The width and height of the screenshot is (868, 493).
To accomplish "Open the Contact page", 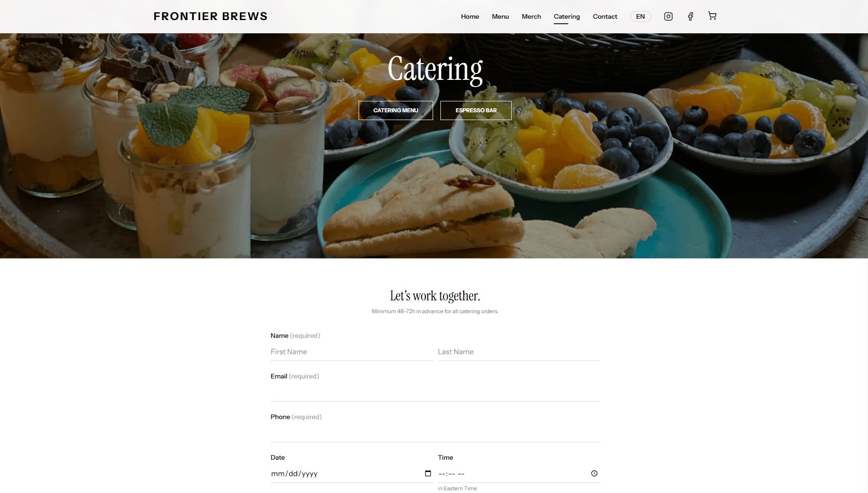I will click(605, 16).
